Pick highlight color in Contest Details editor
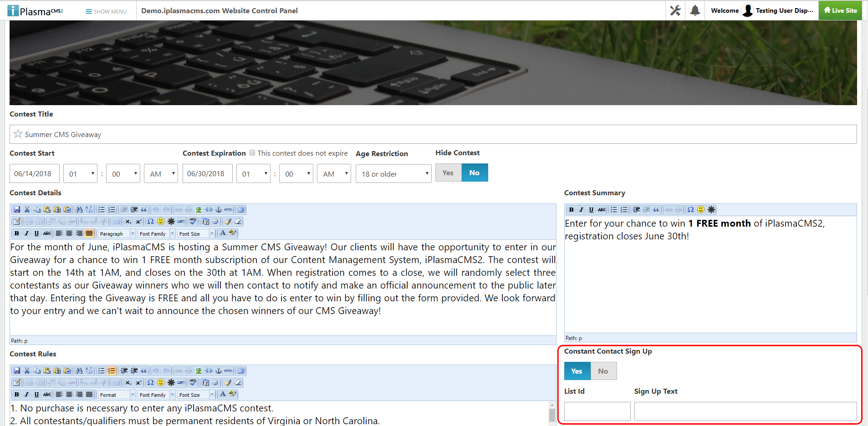 tap(233, 233)
